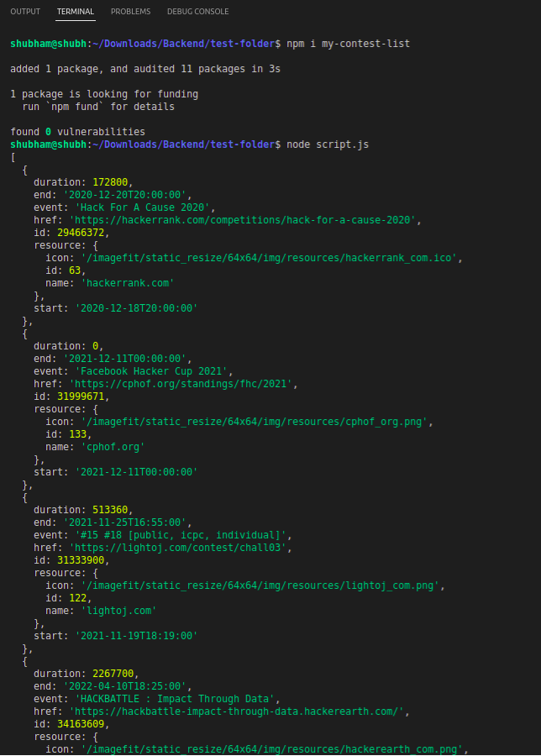Click the cphof_org.png icon path
The height and width of the screenshot is (756, 541).
click(255, 422)
